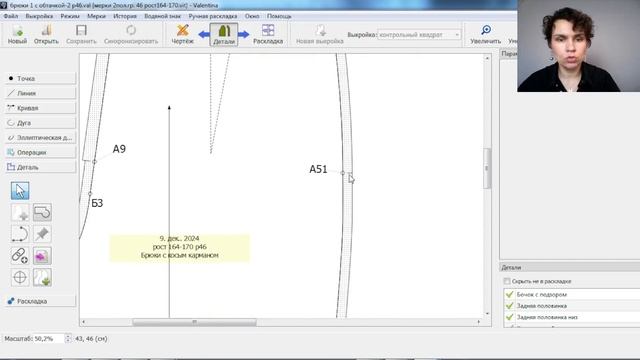Toggle Скрыть не в раскладке checkbox
This screenshot has height=360, width=640.
pos(507,281)
